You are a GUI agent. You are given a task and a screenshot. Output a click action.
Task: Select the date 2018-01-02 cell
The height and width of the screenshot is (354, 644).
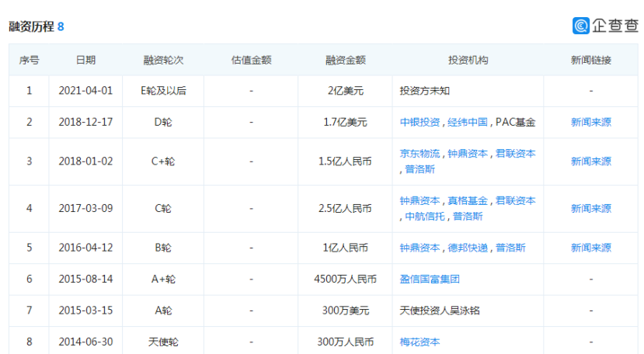coord(85,161)
